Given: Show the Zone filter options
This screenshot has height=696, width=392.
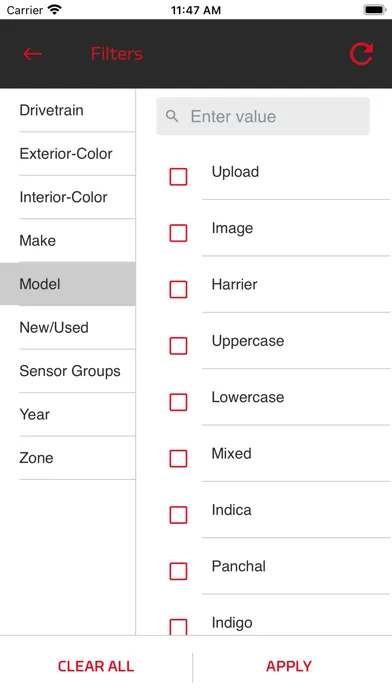Looking at the screenshot, I should click(x=68, y=458).
